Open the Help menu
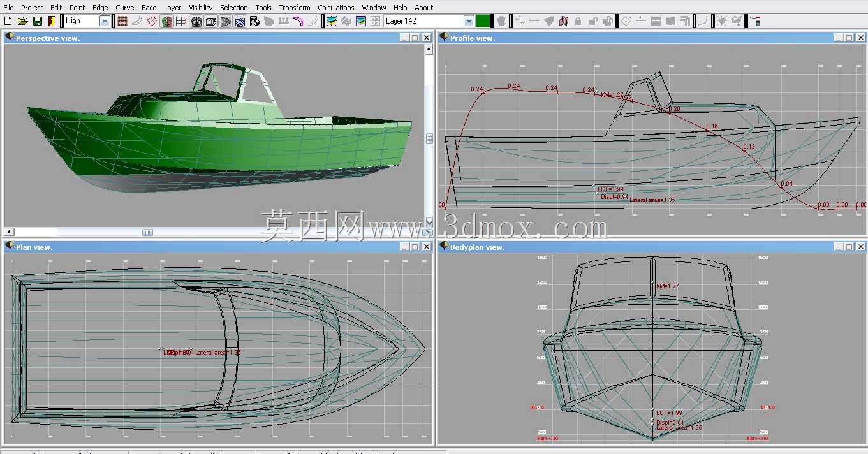Image resolution: width=868 pixels, height=454 pixels. (x=400, y=8)
